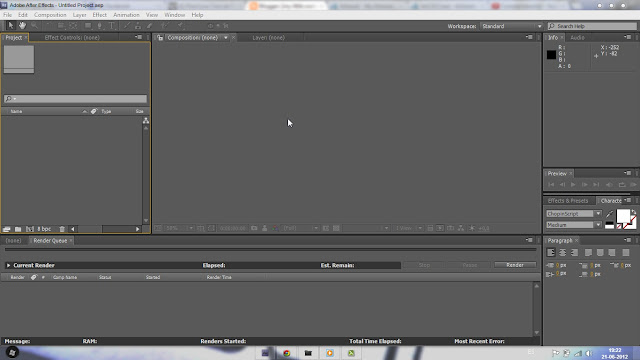Select the Puppet Pin tool
The image size is (640, 360).
pos(180,26)
